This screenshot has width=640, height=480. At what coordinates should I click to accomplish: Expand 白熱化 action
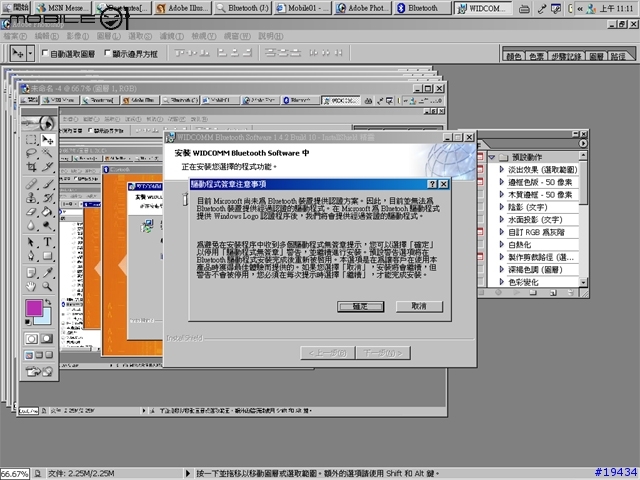502,244
